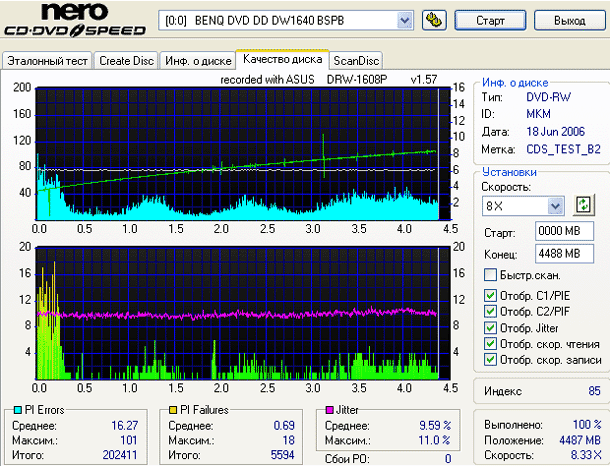Switch to the Эталонный тест tab
The height and width of the screenshot is (466, 610).
47,61
